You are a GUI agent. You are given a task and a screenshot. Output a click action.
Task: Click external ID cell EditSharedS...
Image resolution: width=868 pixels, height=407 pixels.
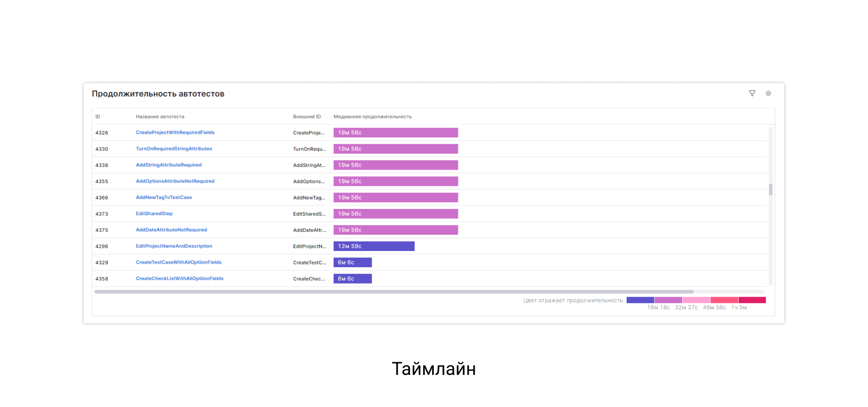tap(310, 214)
